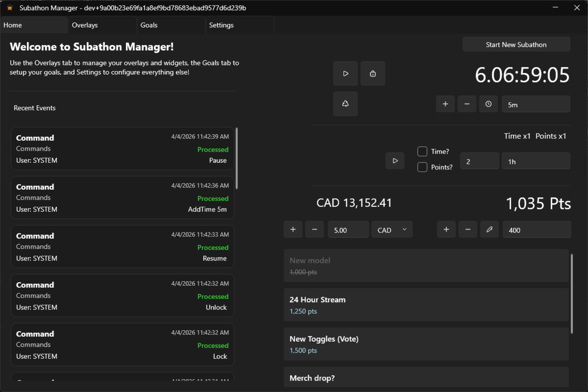This screenshot has height=392, width=588.
Task: Click the pencil icon beside the points field
Action: coord(489,230)
